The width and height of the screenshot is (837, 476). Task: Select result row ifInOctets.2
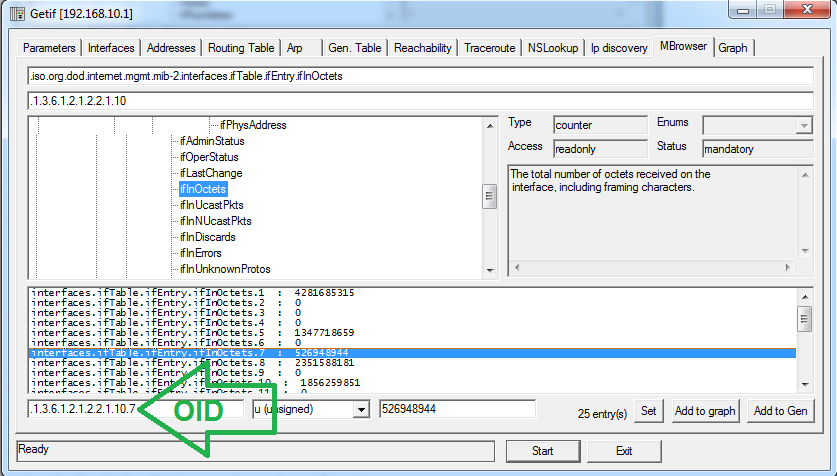click(412, 303)
